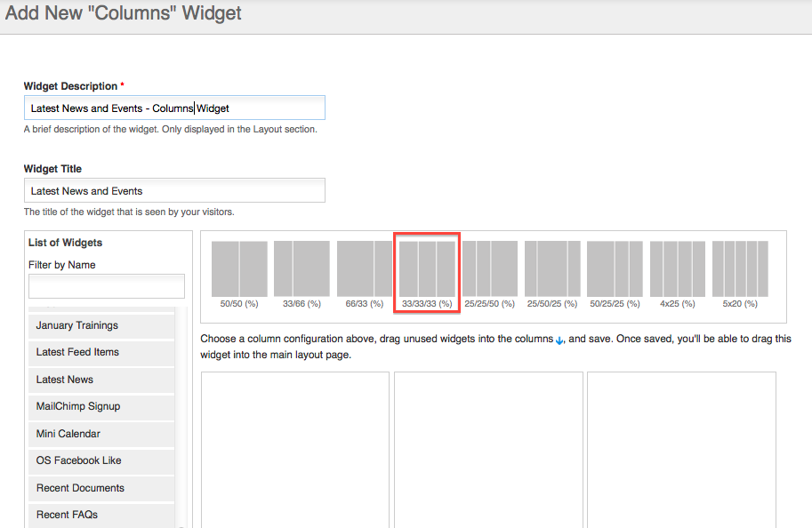Viewport: 812px width, 528px height.
Task: Click the first empty column drop area
Action: 295,450
